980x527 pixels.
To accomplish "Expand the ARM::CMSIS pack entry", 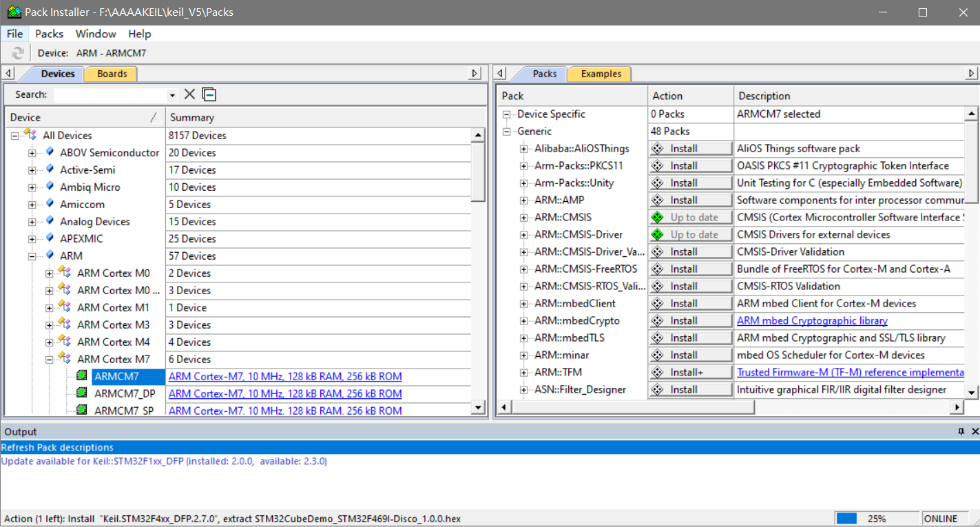I will [523, 218].
